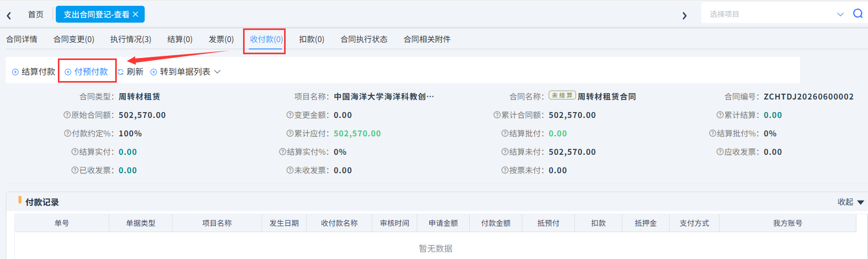
Task: Open the 合同详情 tab
Action: coord(22,39)
